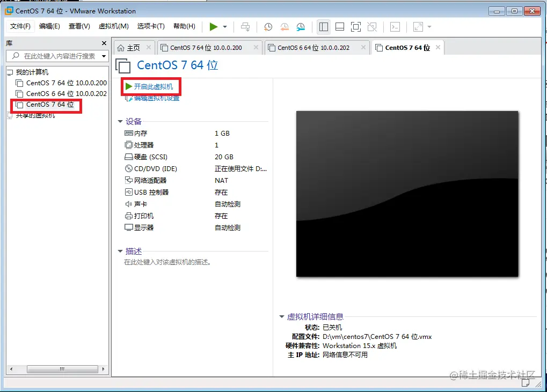Click the black VM screen preview thumbnail

[x=407, y=194]
